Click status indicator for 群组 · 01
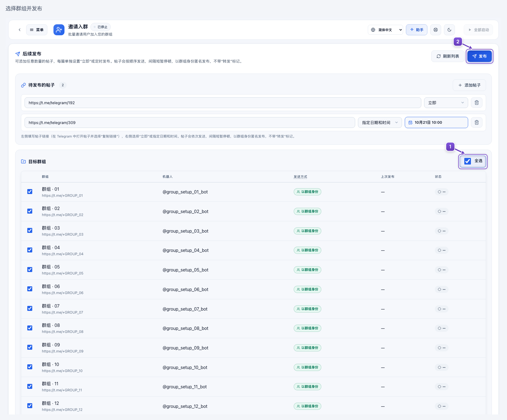Image resolution: width=507 pixels, height=420 pixels. click(441, 192)
